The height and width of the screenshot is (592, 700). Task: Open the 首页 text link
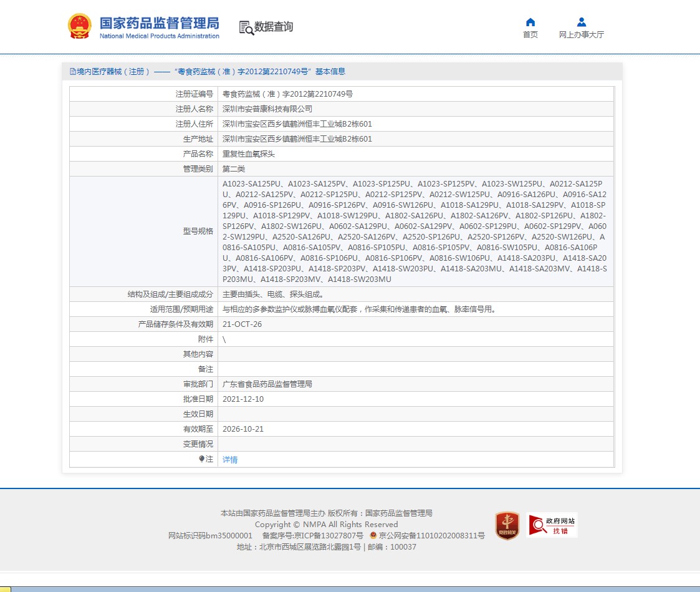click(530, 35)
